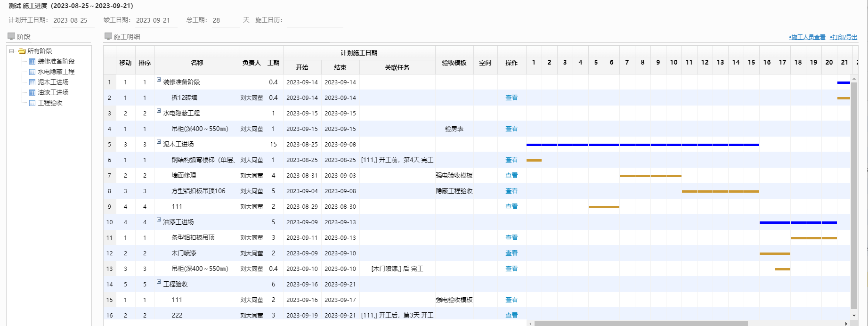Collapse the 泥木工进场 group row in the grid
This screenshot has height=326, width=868.
pyautogui.click(x=159, y=142)
